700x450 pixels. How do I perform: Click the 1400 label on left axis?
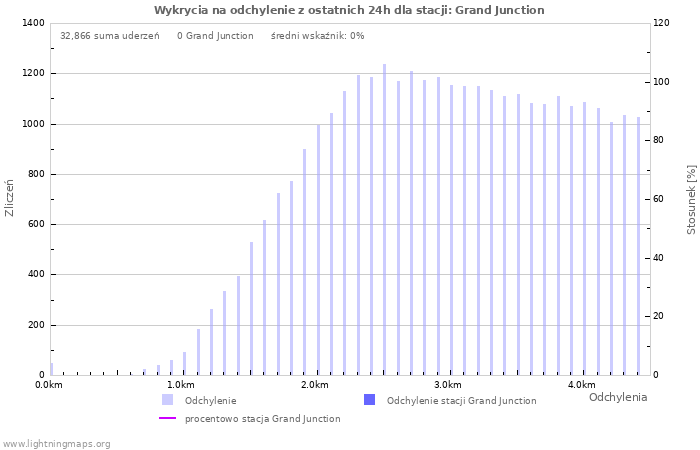coord(32,23)
